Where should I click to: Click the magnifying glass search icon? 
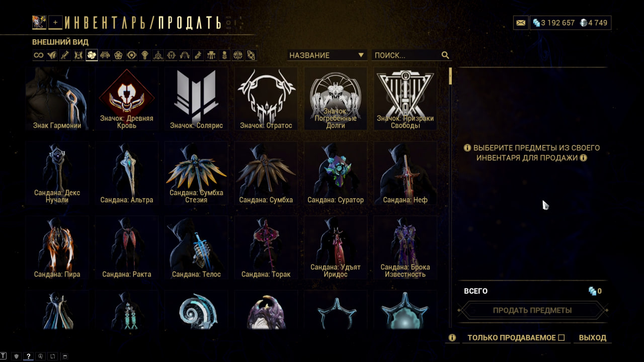pyautogui.click(x=445, y=55)
